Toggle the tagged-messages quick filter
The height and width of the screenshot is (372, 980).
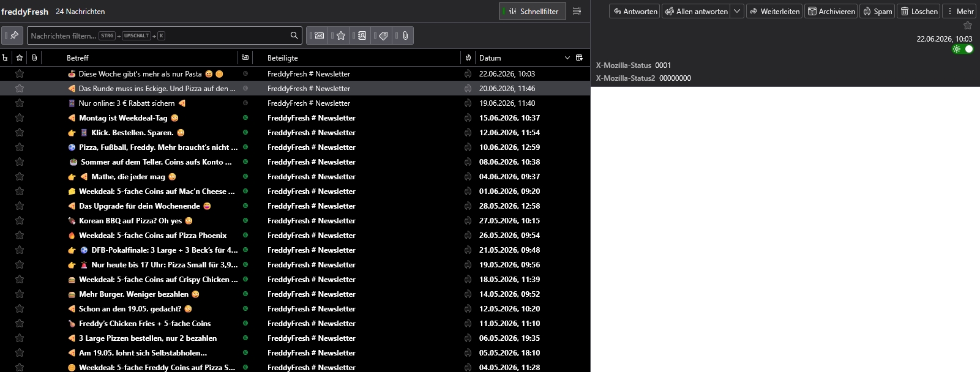(x=381, y=35)
